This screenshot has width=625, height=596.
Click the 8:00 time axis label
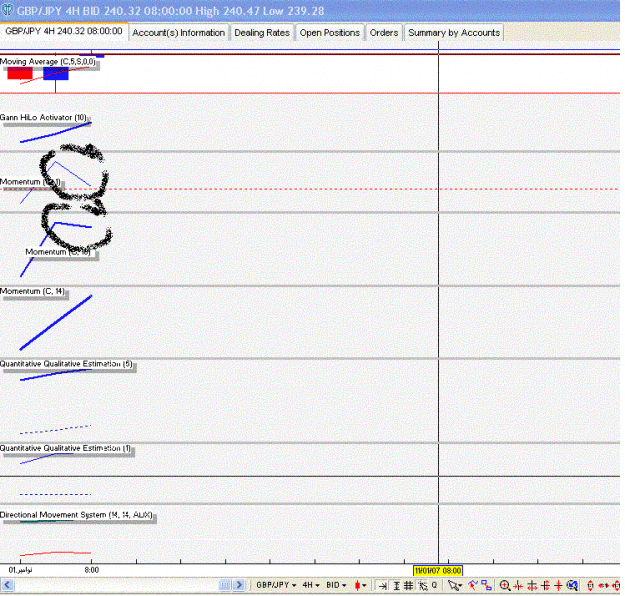click(92, 570)
